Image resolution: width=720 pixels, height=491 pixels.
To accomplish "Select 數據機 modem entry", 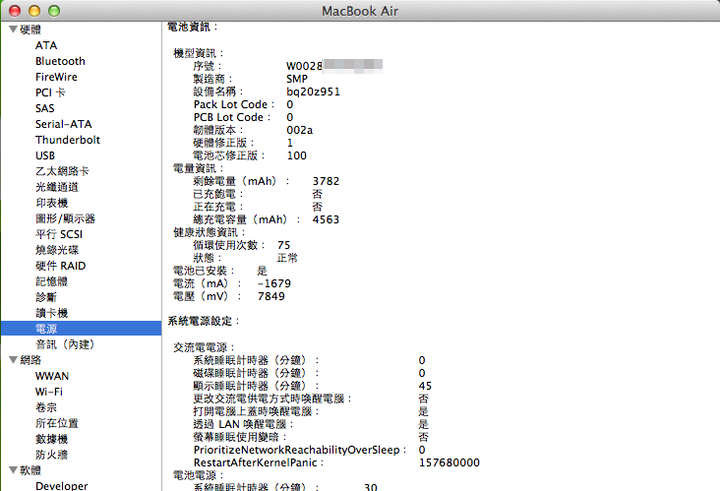I will pos(52,439).
